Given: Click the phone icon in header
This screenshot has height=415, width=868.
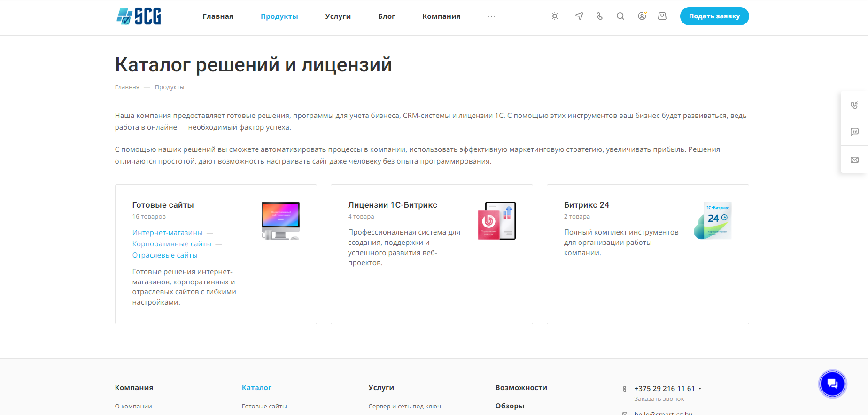Looking at the screenshot, I should click(599, 16).
